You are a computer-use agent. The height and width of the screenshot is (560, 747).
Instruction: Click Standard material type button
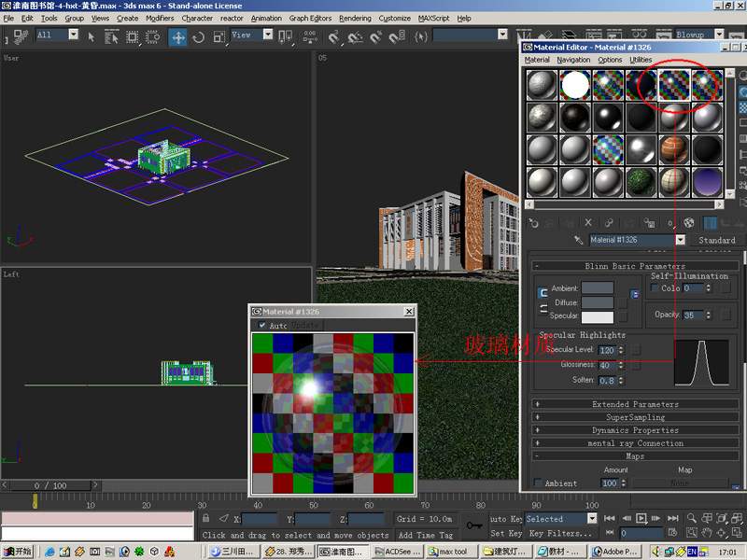pyautogui.click(x=716, y=240)
